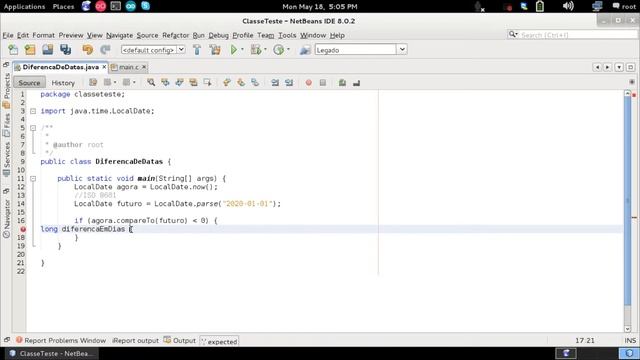Redo the last edit

point(105,50)
